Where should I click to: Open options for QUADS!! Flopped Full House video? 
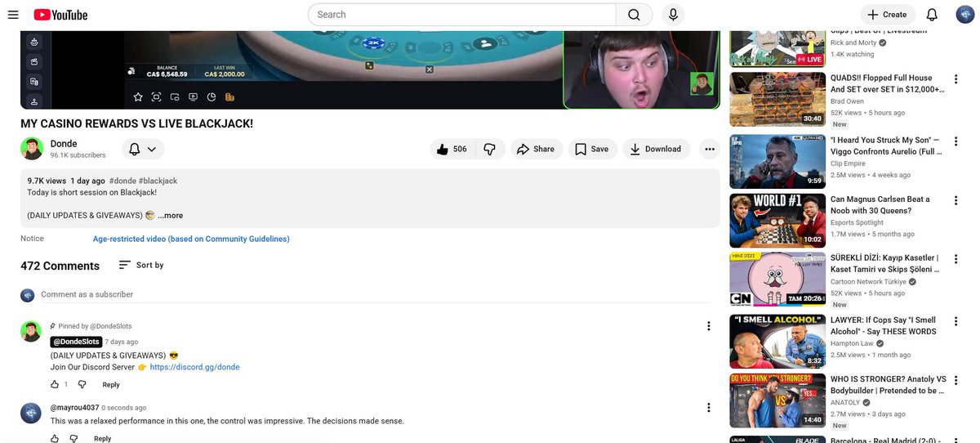click(x=956, y=79)
